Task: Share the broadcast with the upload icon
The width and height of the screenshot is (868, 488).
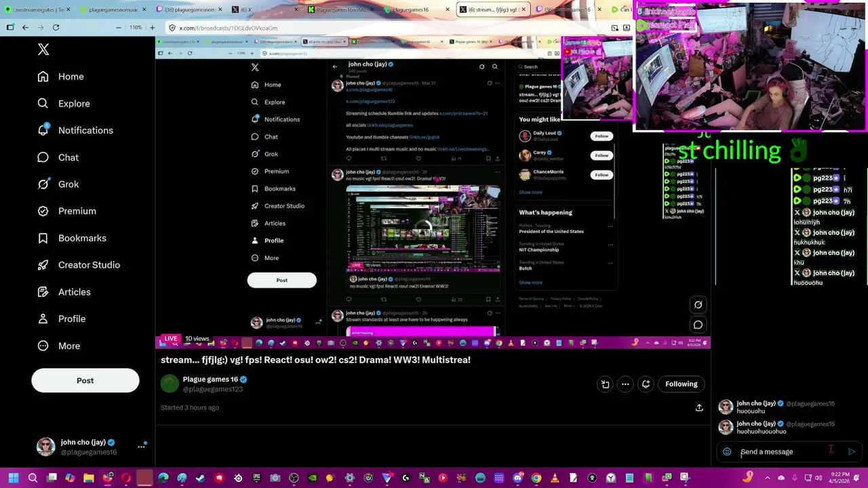Action: tap(699, 407)
